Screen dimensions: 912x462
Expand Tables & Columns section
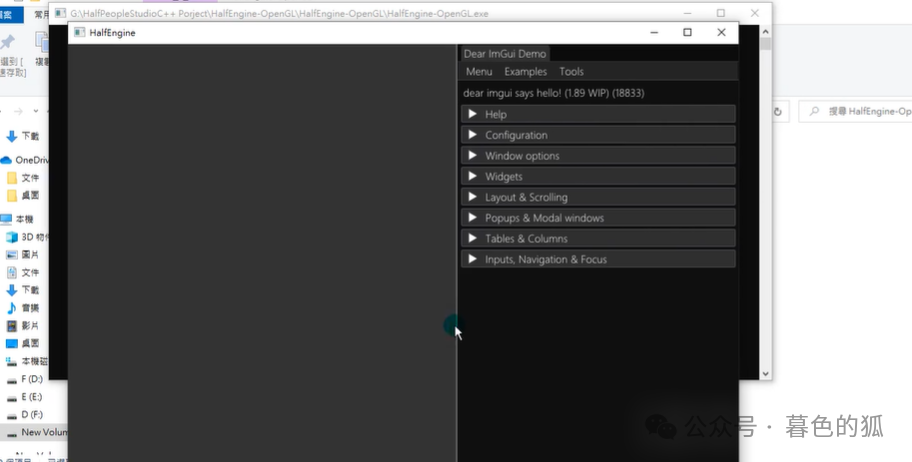click(x=598, y=239)
